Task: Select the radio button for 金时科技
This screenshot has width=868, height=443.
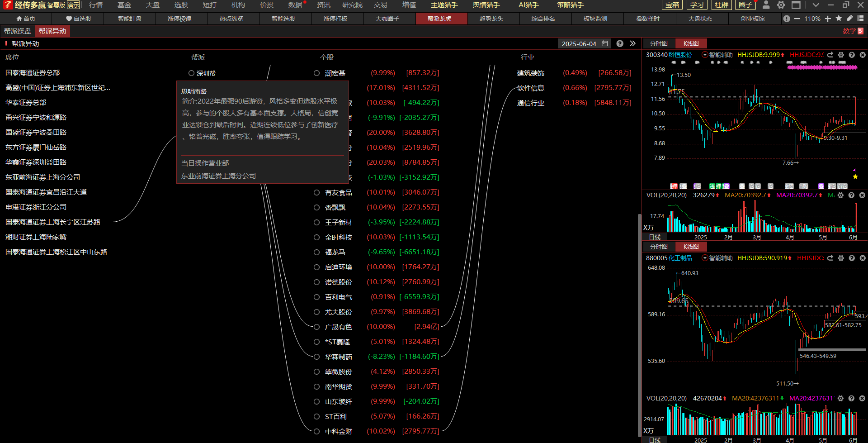Action: coord(316,237)
